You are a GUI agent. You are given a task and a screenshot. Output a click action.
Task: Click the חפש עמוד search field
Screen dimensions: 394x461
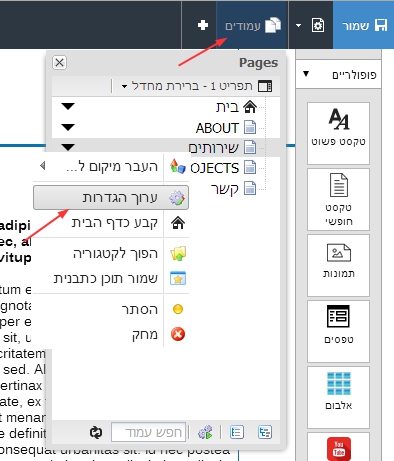[149, 432]
